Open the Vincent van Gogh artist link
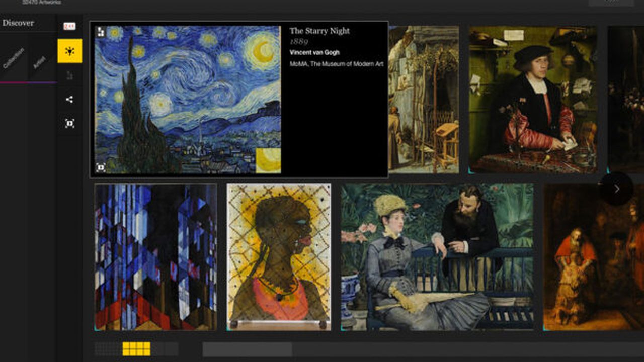 click(x=314, y=52)
